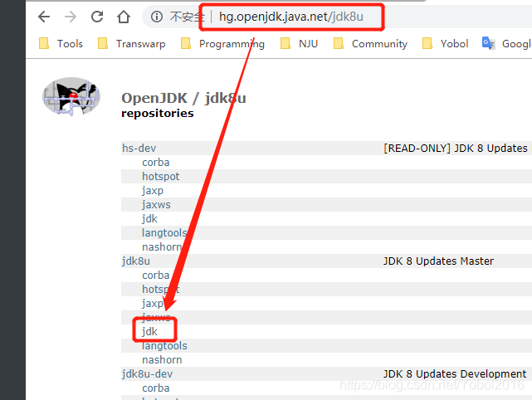Open the jdk8u link in the heading

(x=225, y=98)
